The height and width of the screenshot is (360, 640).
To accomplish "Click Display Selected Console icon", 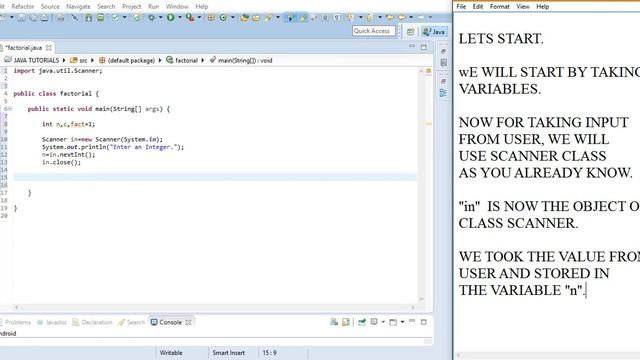I will 374,322.
